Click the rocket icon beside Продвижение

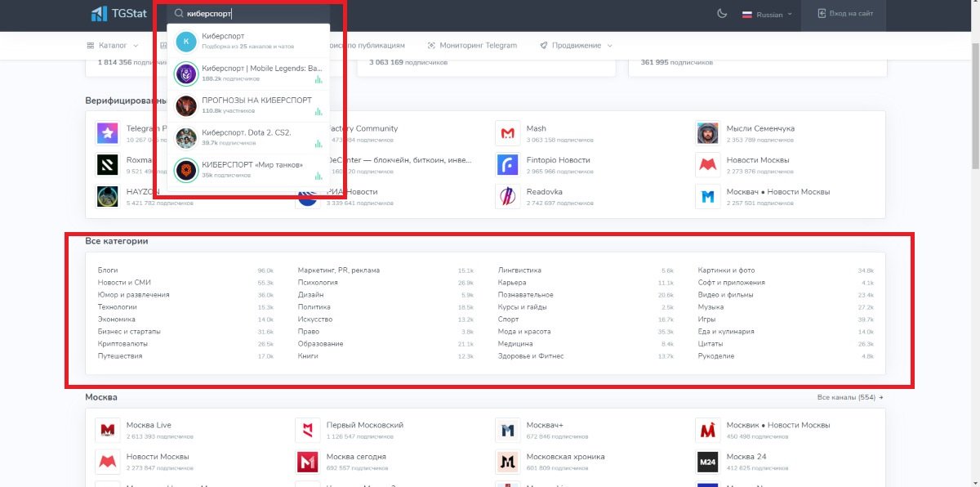544,46
